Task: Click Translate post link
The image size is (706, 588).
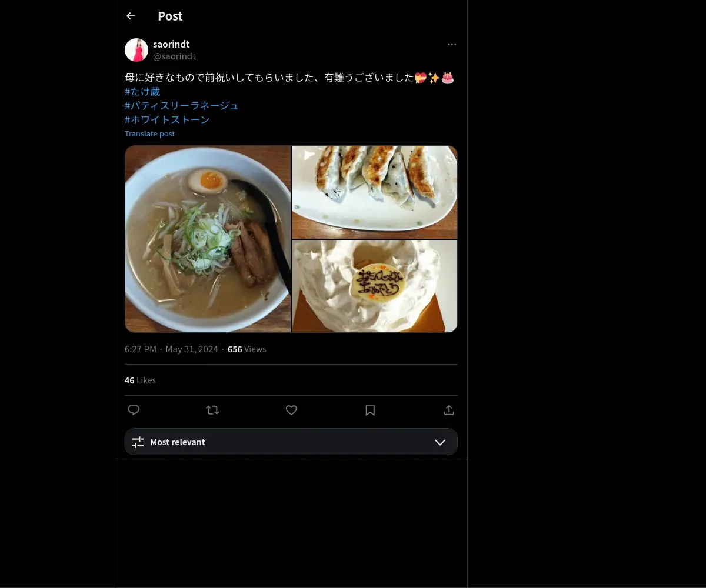Action: [149, 133]
